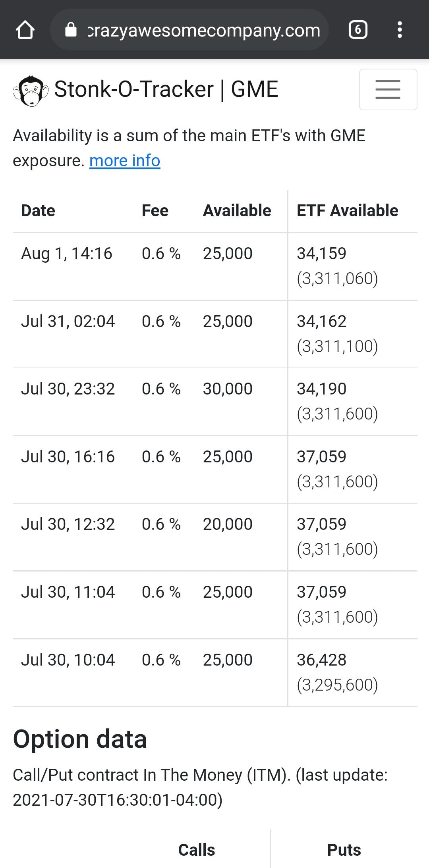Click the 36,428 ETF available value
The width and height of the screenshot is (429, 868).
pos(321,660)
